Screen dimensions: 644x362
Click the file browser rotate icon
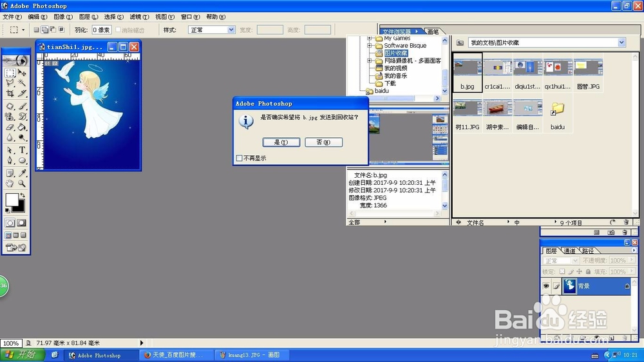point(612,222)
